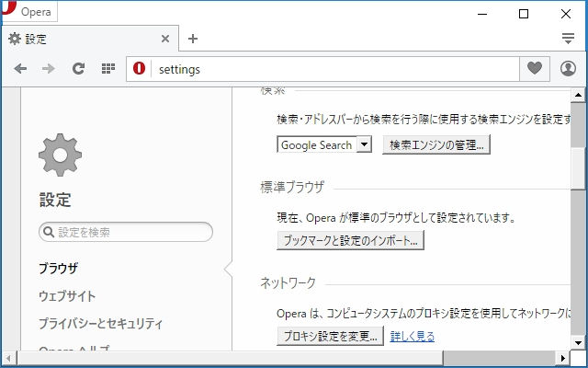Reload the settings page
Viewport: 588px width, 368px height.
pyautogui.click(x=78, y=69)
